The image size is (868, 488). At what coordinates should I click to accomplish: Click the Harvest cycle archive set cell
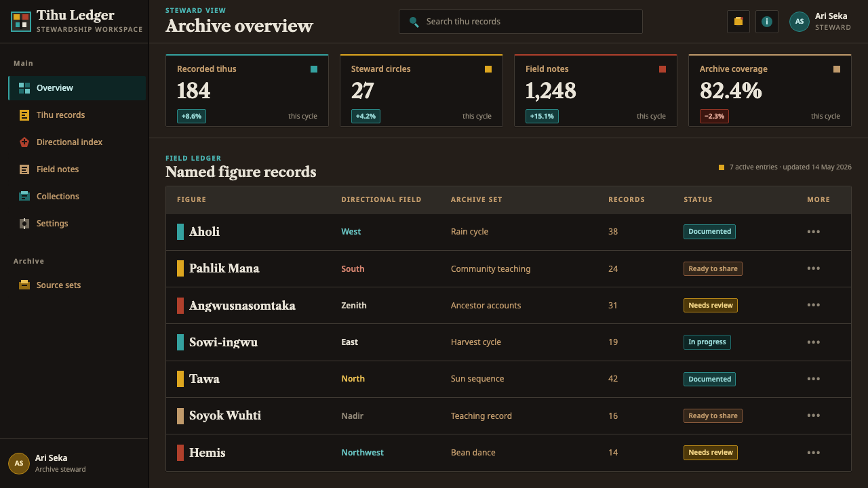tap(476, 342)
